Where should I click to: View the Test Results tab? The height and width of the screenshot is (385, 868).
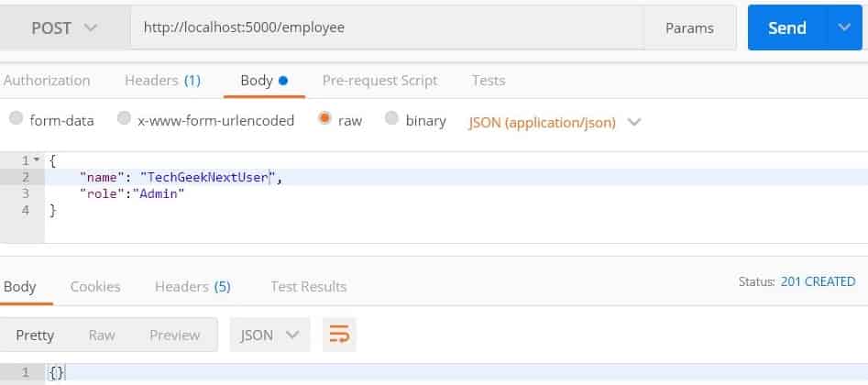tap(308, 286)
